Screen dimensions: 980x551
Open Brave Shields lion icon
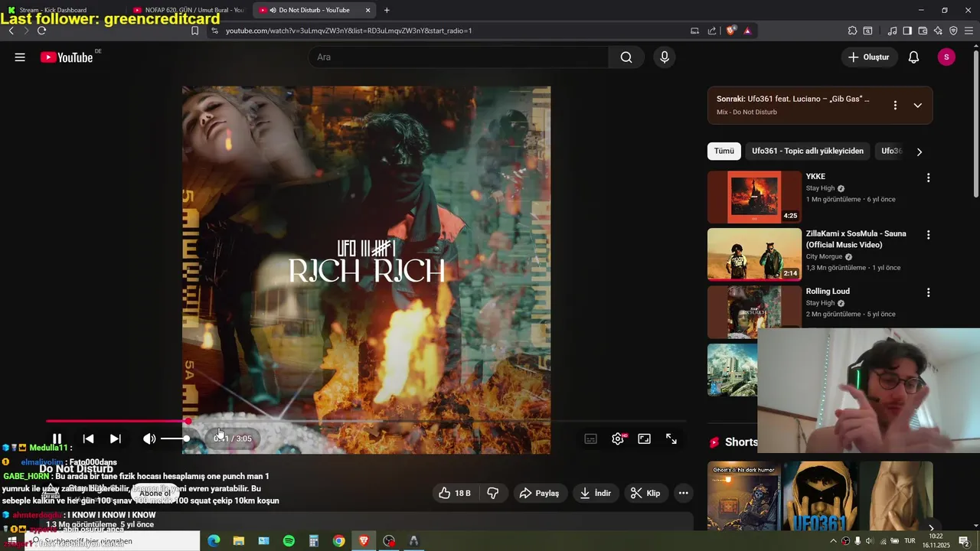730,31
